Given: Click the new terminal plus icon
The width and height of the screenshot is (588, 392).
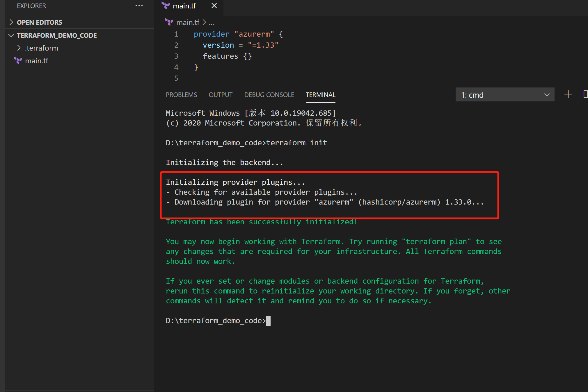Looking at the screenshot, I should click(x=568, y=94).
